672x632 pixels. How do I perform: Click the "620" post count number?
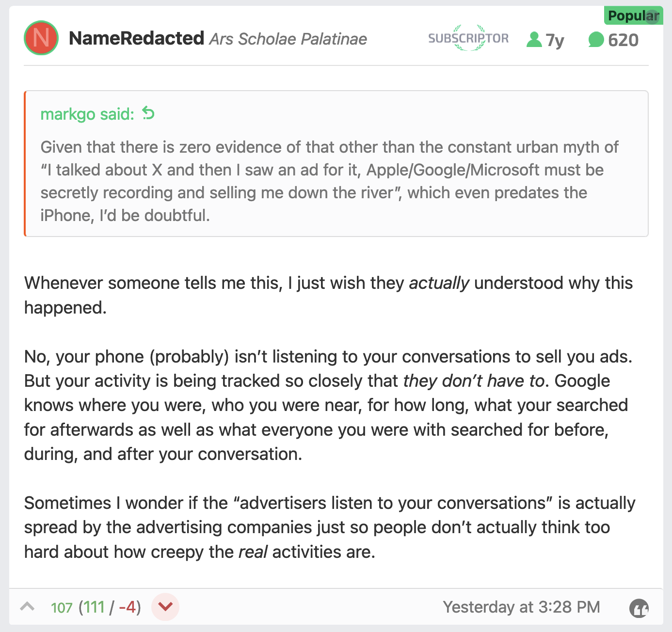coord(623,40)
